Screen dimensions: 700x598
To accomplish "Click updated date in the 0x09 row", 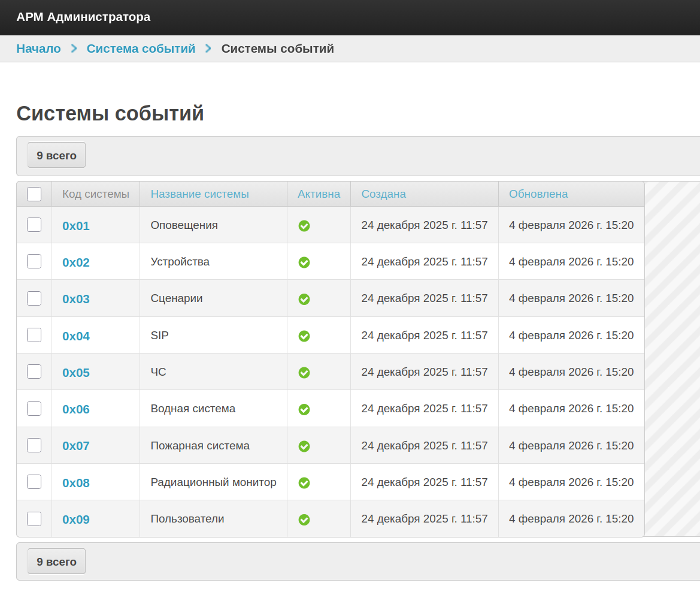I will tap(571, 519).
